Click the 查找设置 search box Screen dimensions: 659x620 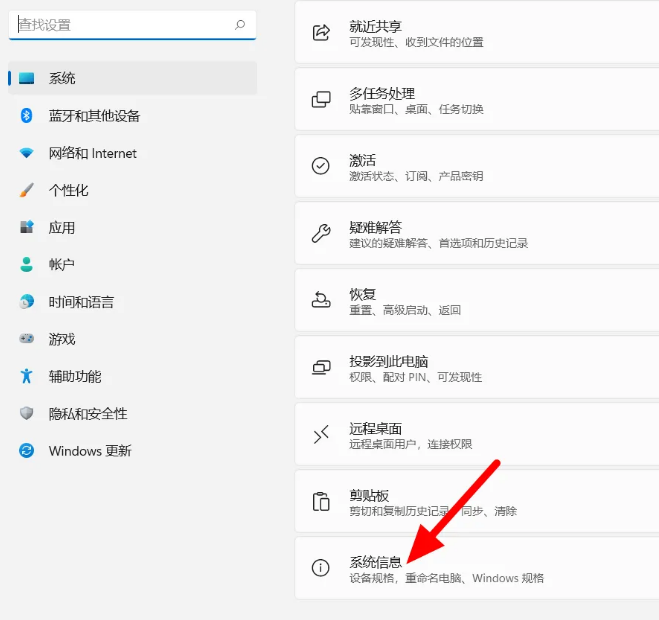pyautogui.click(x=120, y=25)
